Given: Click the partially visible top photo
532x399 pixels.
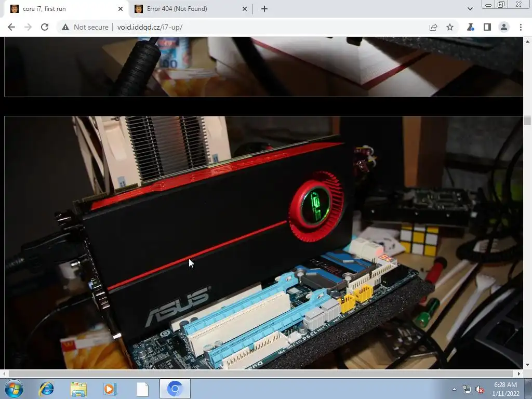Looking at the screenshot, I should pyautogui.click(x=263, y=67).
